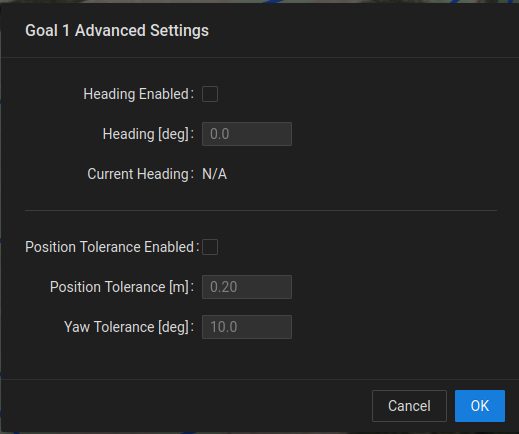This screenshot has height=434, width=519.
Task: Dismiss the dialog using Cancel
Action: (409, 406)
